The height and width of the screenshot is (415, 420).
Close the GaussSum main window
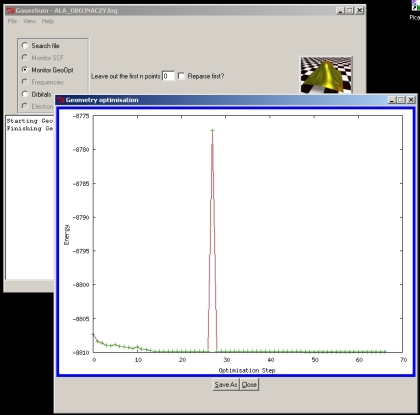pyautogui.click(x=359, y=11)
